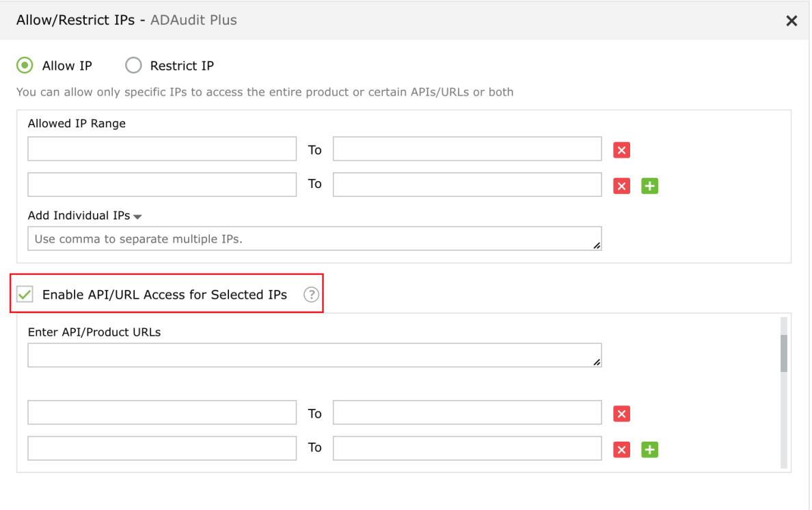This screenshot has width=812, height=510.
Task: Click the first IP start field under URLs
Action: tap(162, 412)
